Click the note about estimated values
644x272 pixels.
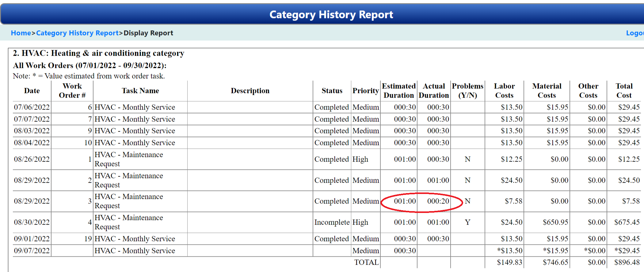point(89,76)
